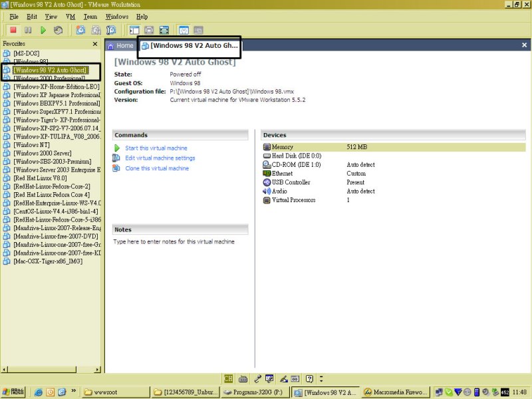
Task: Open the Team menu
Action: pos(90,17)
